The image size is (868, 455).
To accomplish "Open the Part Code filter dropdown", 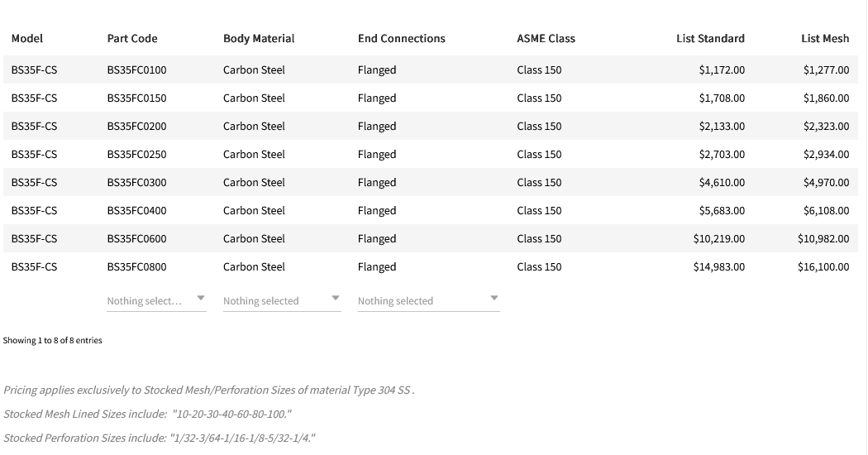I will (156, 301).
